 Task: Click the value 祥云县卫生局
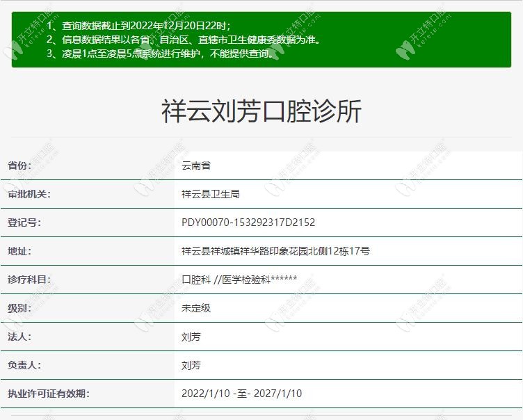coord(211,194)
